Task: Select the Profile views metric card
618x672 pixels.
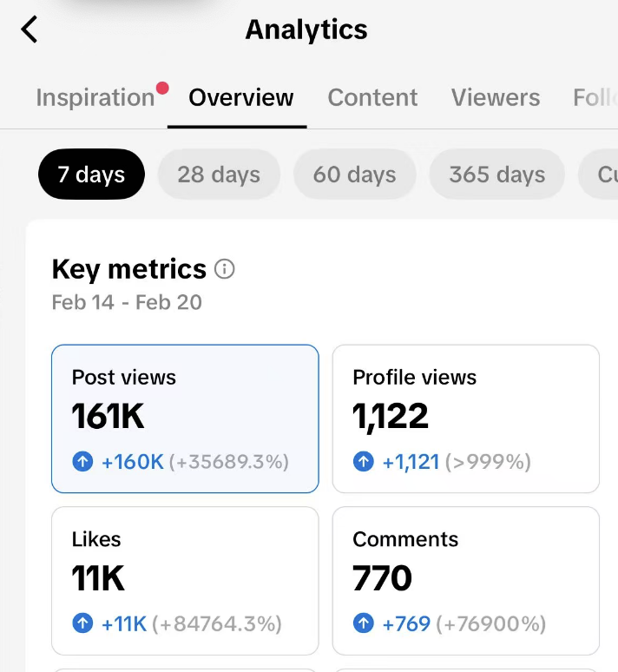Action: [x=466, y=418]
